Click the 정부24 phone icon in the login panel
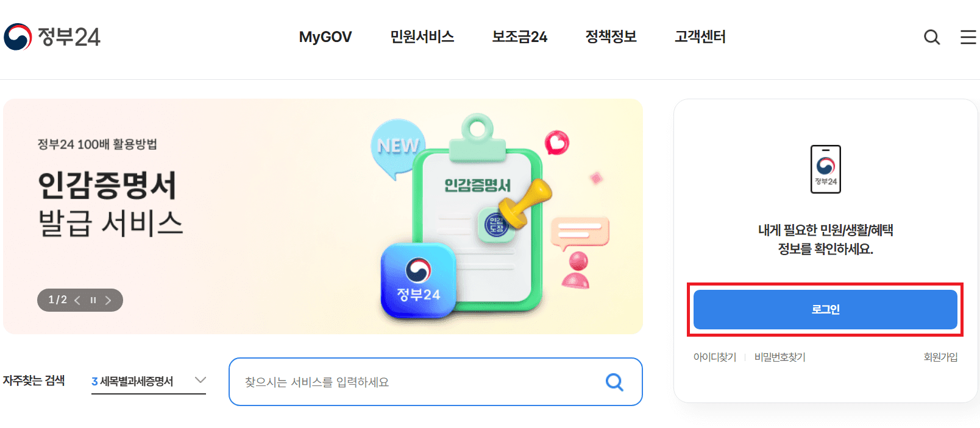The width and height of the screenshot is (980, 428). point(826,169)
